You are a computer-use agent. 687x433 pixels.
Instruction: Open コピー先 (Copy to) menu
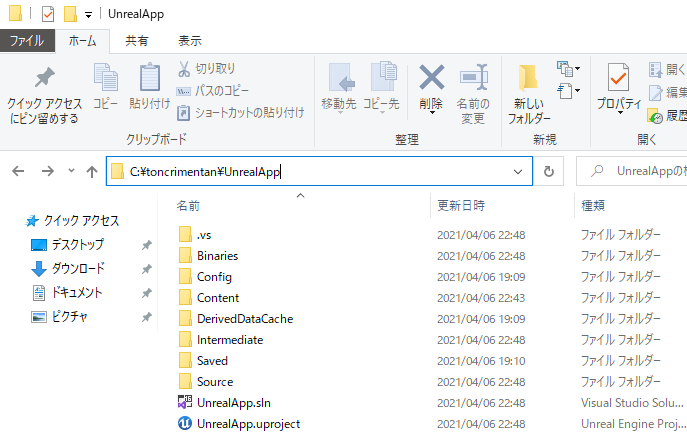[382, 89]
